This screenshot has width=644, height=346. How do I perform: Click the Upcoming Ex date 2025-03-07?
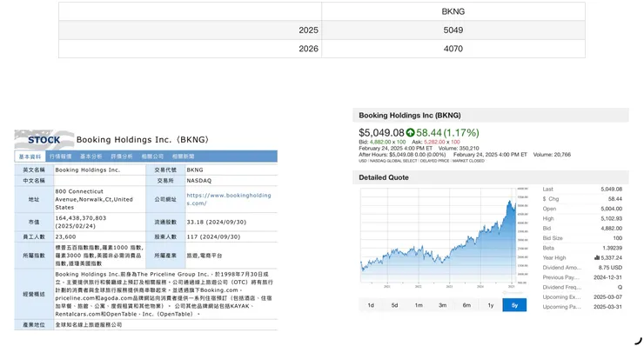(607, 297)
